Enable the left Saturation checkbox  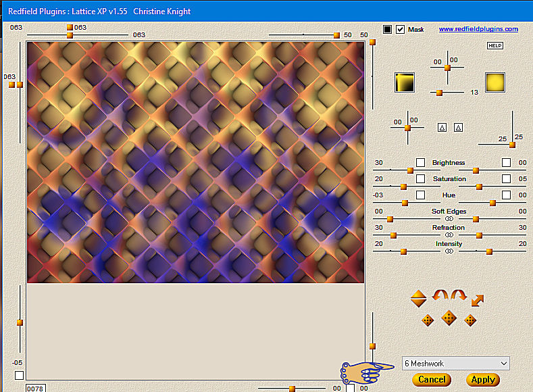[x=420, y=179]
